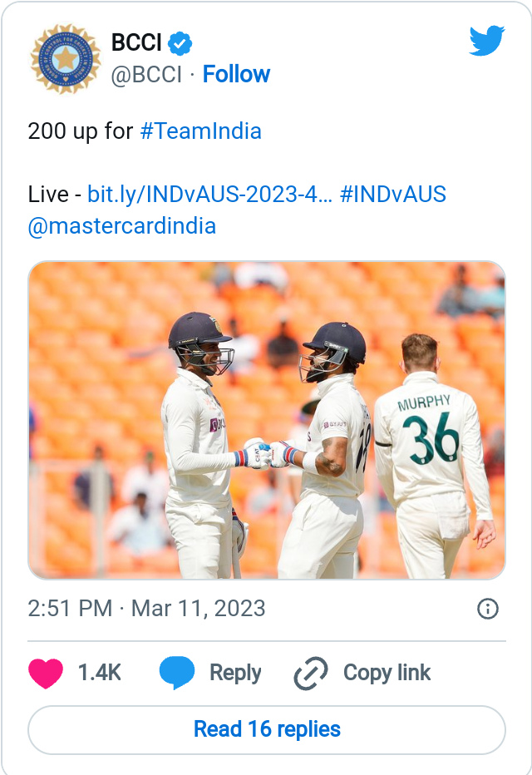The image size is (532, 775).
Task: Open the Twitter bird logo
Action: (486, 41)
